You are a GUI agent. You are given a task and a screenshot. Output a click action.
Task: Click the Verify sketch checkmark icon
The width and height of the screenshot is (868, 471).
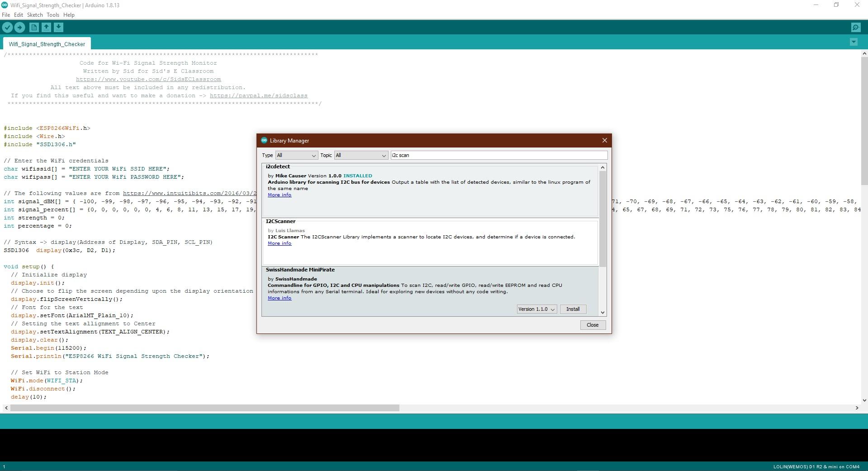(x=7, y=28)
